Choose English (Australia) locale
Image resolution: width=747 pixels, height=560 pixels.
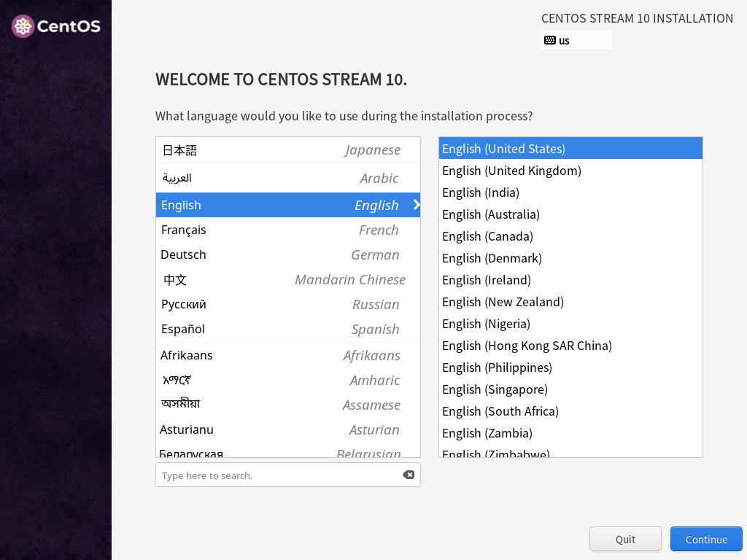[570, 214]
